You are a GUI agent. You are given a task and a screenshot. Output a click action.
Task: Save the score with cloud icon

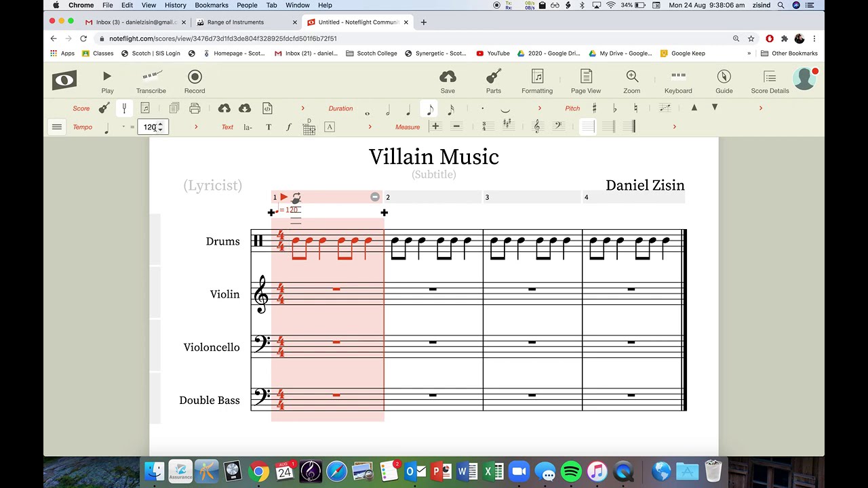coord(448,81)
